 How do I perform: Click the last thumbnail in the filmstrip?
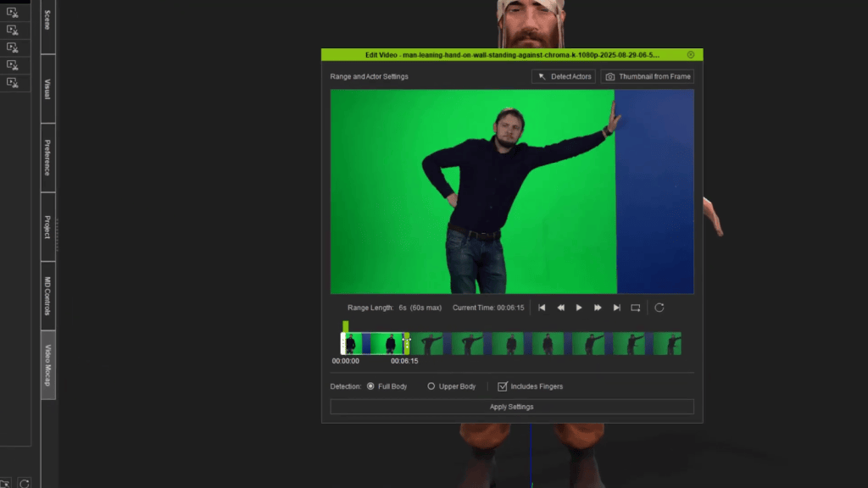pyautogui.click(x=667, y=344)
